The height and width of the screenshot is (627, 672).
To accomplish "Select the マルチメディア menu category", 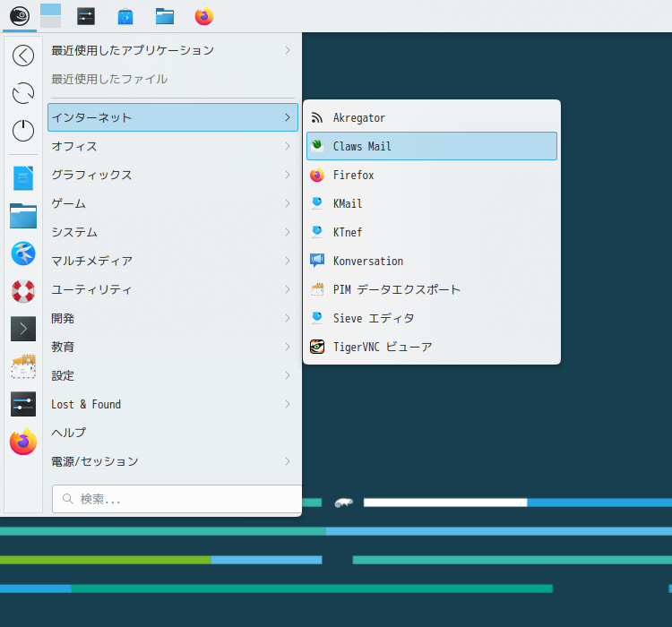I will 173,261.
